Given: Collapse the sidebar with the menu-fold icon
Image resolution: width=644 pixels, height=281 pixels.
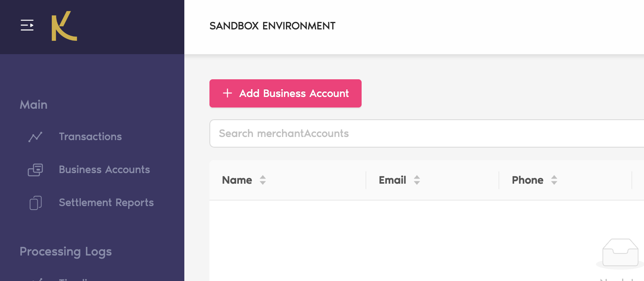Looking at the screenshot, I should (x=27, y=25).
